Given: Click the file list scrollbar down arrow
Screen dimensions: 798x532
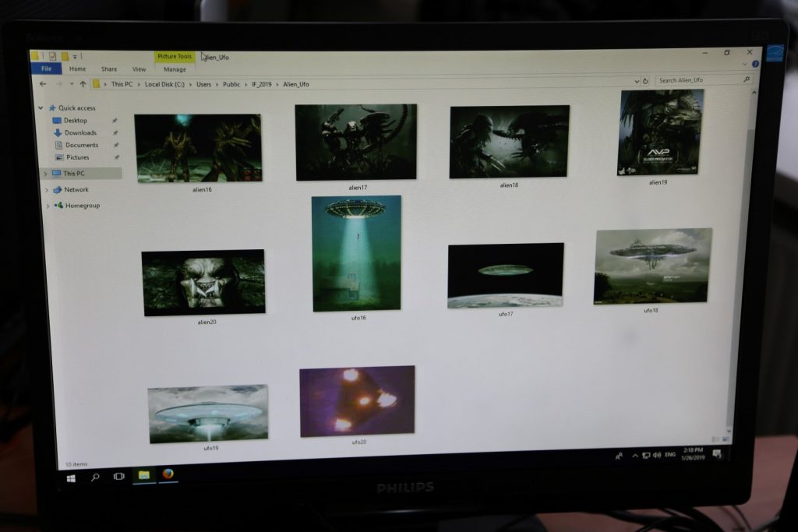Looking at the screenshot, I should [x=729, y=431].
